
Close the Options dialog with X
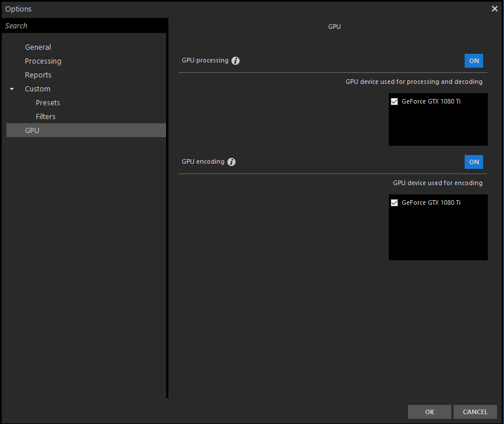pyautogui.click(x=495, y=9)
